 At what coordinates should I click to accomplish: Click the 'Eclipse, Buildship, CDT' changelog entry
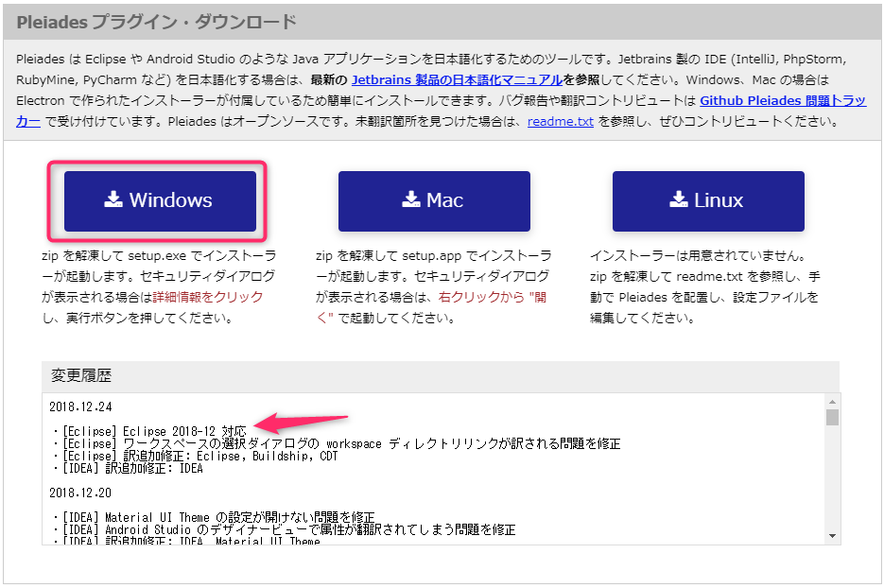[x=195, y=457]
